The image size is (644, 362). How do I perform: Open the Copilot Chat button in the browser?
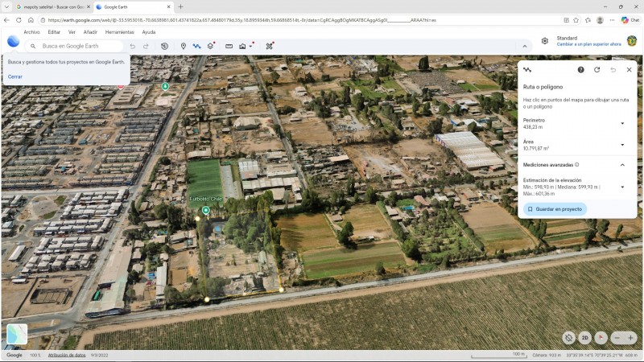click(x=630, y=19)
